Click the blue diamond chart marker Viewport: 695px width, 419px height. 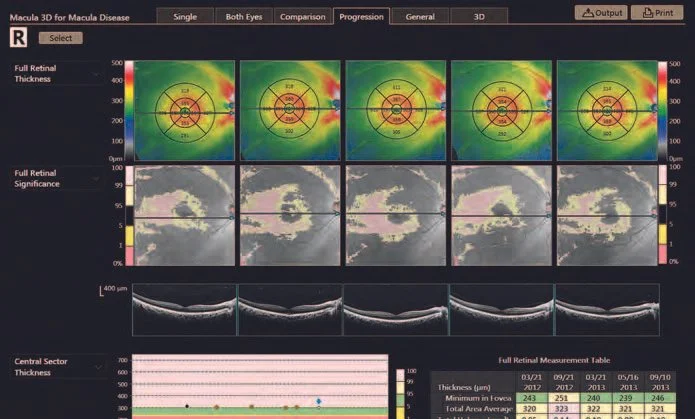tap(319, 401)
